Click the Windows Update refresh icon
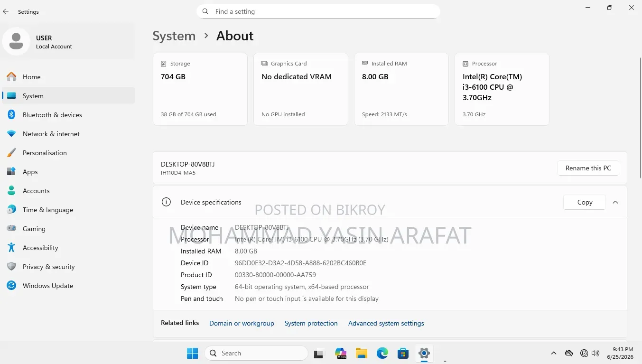This screenshot has height=364, width=642. [x=11, y=286]
